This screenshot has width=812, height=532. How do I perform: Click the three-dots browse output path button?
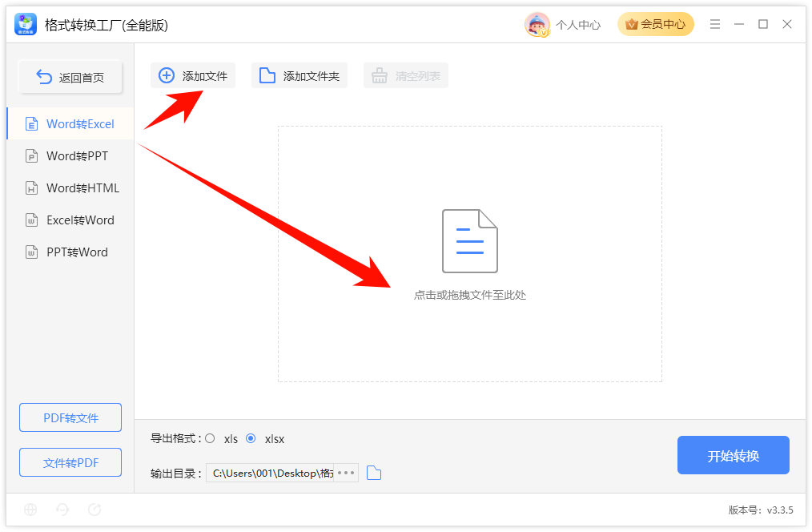346,473
